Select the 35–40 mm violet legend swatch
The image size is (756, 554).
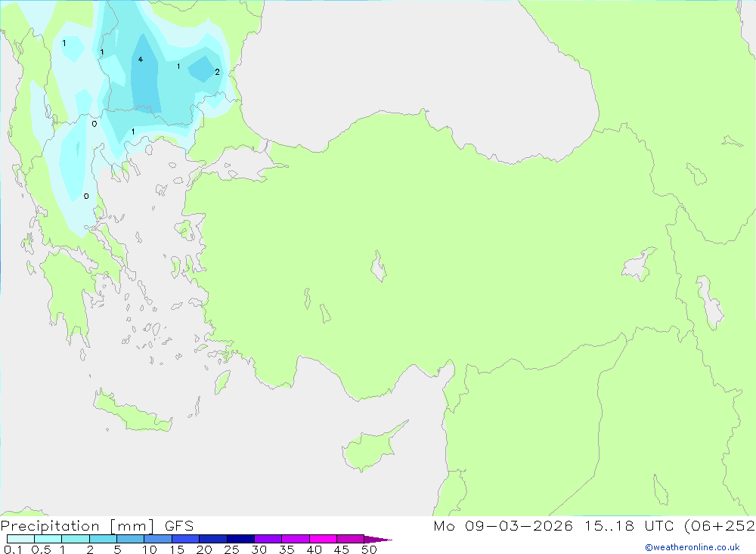pos(296,539)
